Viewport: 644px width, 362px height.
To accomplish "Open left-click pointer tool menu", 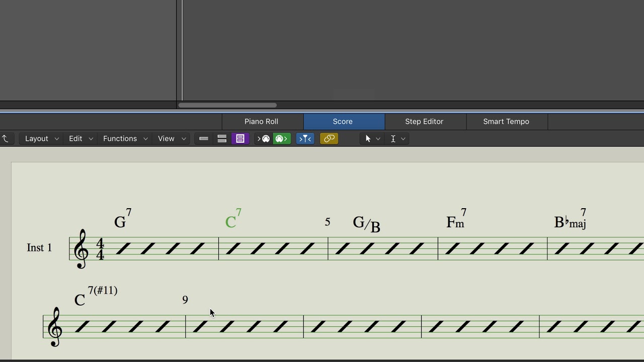I will (372, 139).
